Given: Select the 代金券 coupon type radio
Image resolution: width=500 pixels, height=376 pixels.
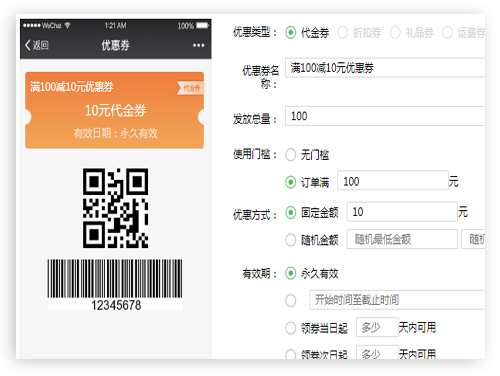Looking at the screenshot, I should 291,33.
